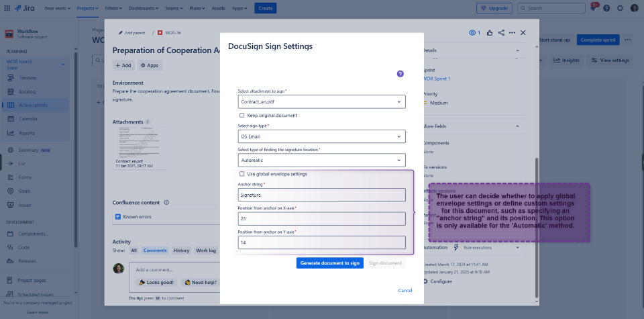Click the Contract_en.pdf attachment thumbnail

pyautogui.click(x=139, y=146)
